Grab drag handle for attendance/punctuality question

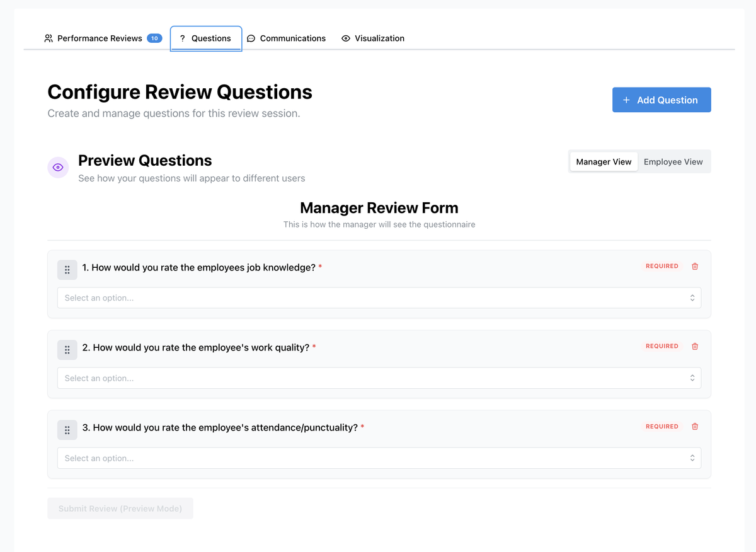click(67, 430)
